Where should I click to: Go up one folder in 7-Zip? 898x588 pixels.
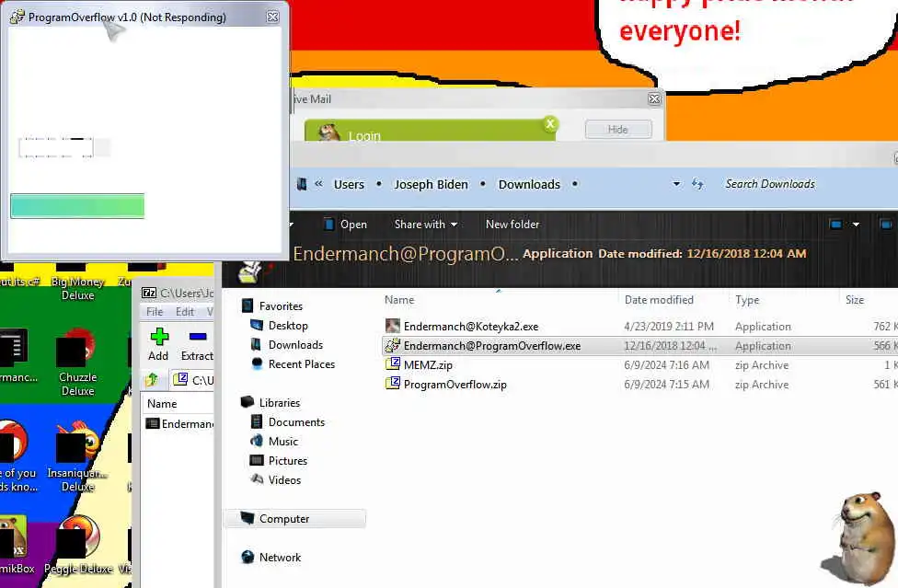152,380
